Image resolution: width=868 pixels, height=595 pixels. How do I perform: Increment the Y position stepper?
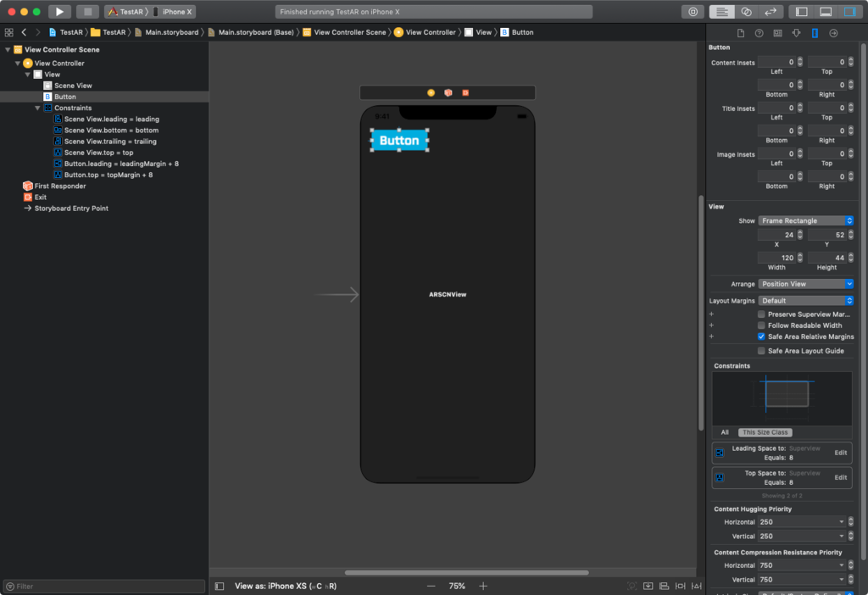tap(851, 232)
